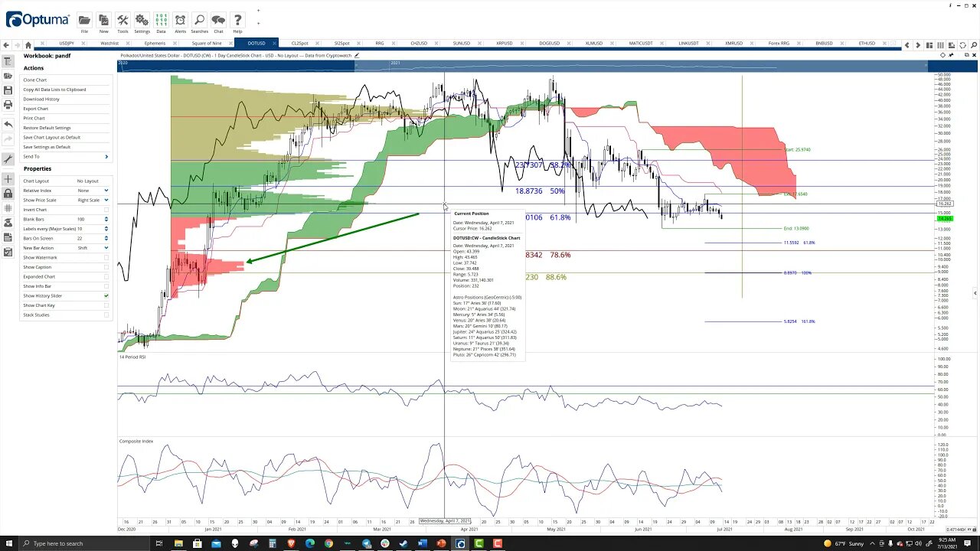Enable the Invert Chart checkbox
The width and height of the screenshot is (980, 551).
[106, 210]
